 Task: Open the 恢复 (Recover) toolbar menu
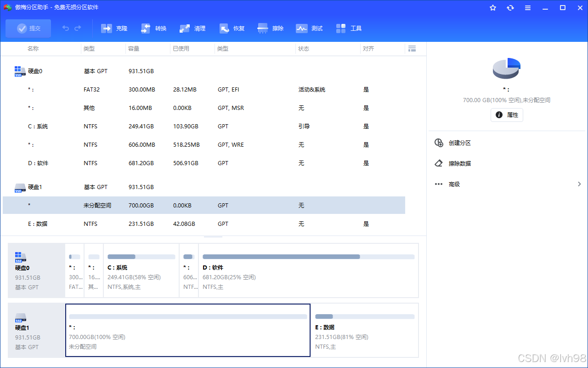tap(232, 29)
